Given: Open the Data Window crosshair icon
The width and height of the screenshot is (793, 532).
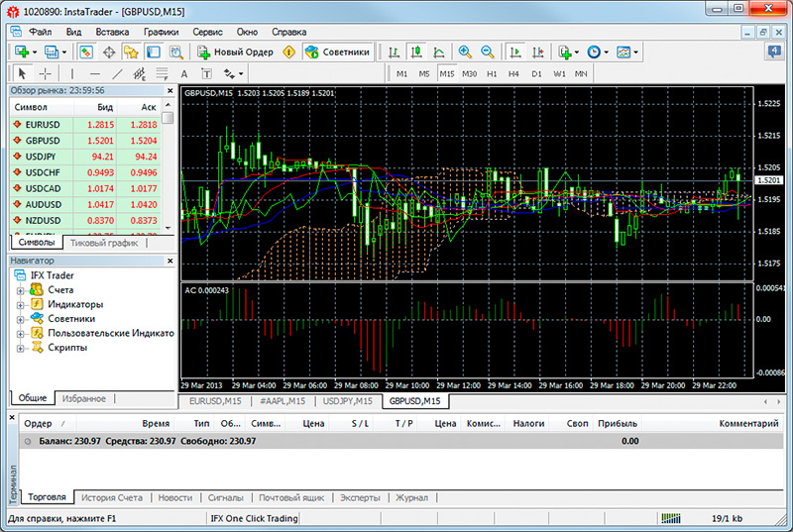Looking at the screenshot, I should 108,52.
